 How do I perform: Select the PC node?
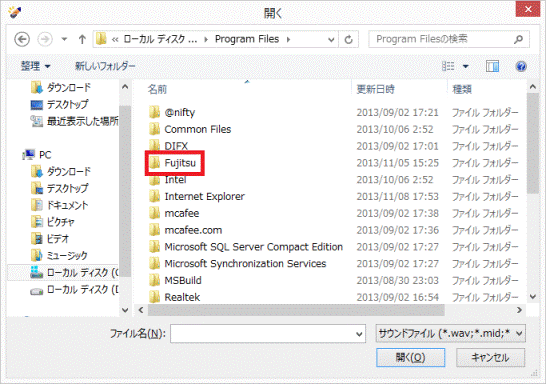coord(37,155)
